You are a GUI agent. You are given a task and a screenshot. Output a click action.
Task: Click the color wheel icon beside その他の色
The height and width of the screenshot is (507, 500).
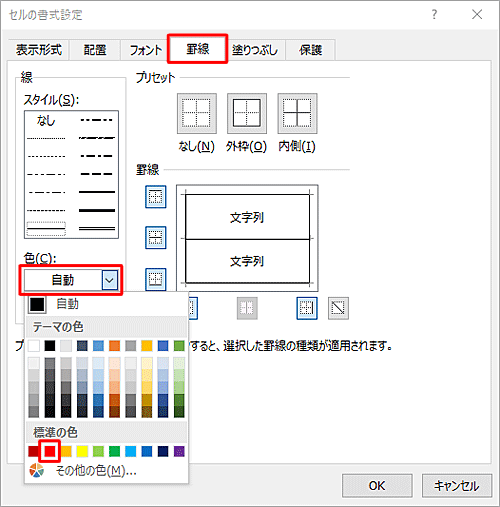coord(37,470)
